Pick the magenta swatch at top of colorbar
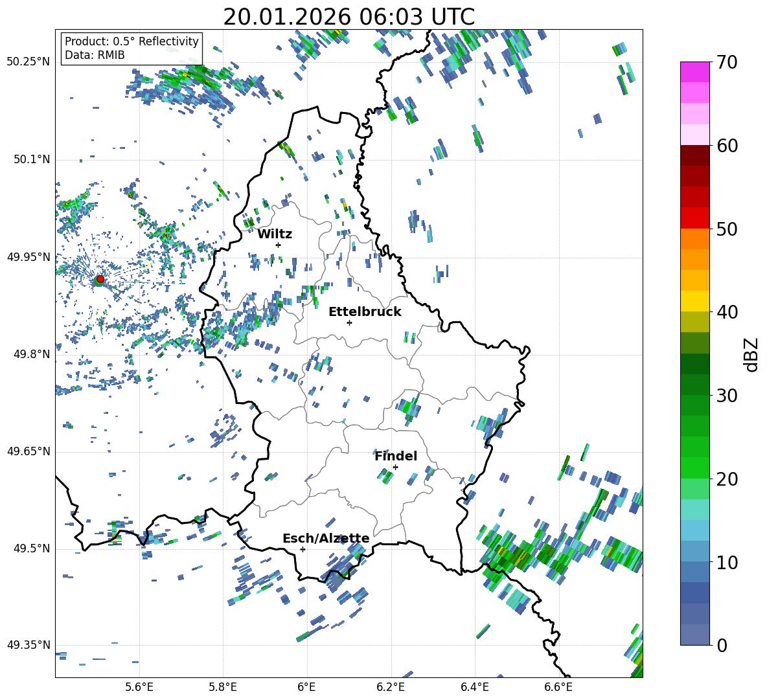The width and height of the screenshot is (767, 700). 695,72
